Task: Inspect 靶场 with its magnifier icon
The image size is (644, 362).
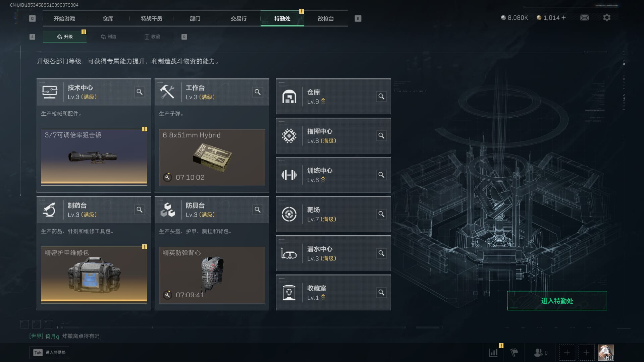Action: [381, 214]
